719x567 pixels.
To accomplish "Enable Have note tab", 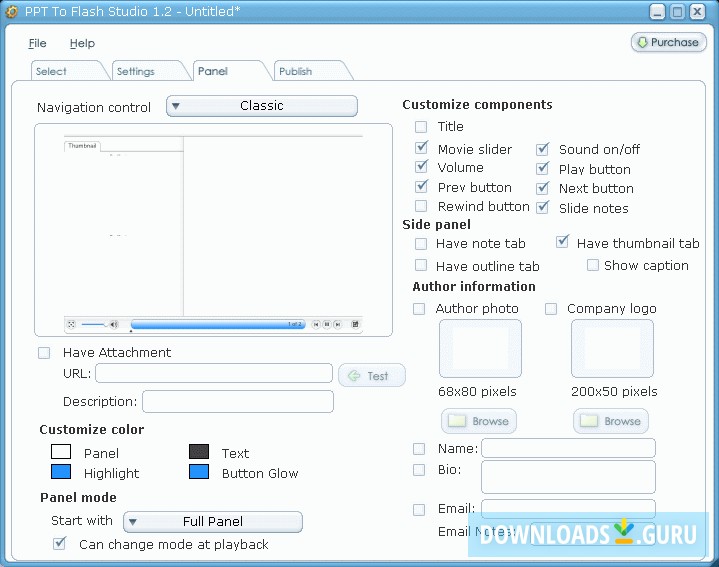I will pos(421,243).
